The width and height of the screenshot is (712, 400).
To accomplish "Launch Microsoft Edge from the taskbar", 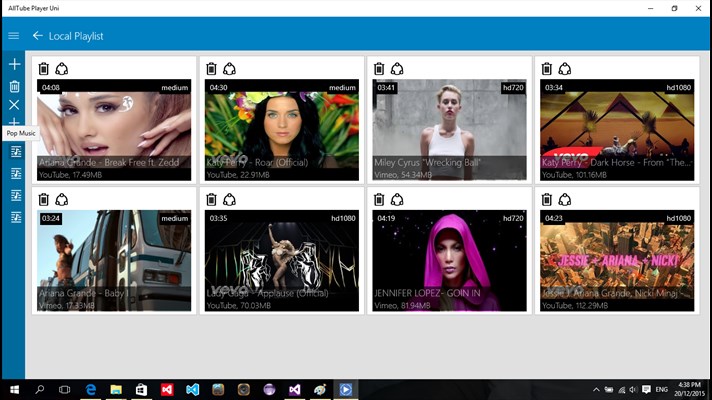I will click(91, 390).
